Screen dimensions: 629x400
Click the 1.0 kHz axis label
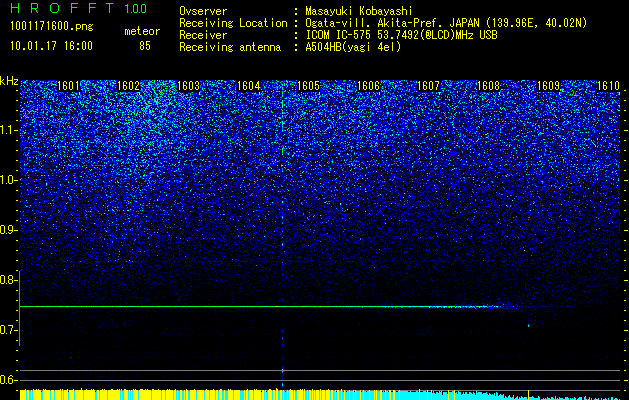click(8, 180)
